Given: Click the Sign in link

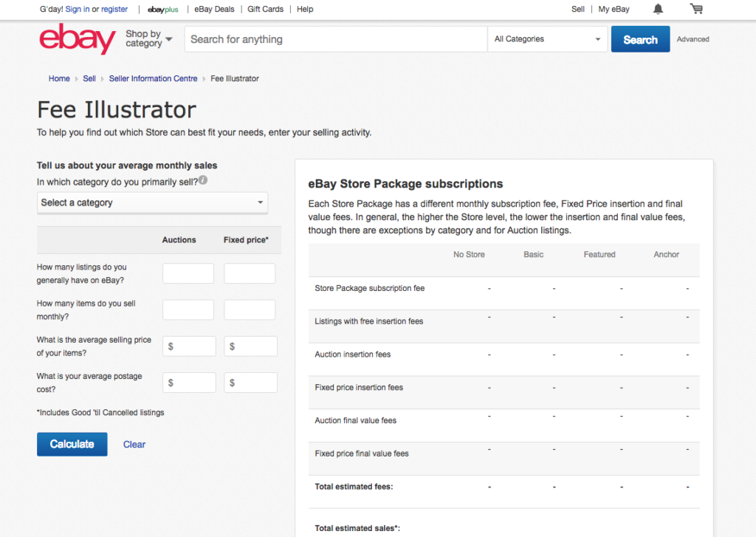Looking at the screenshot, I should 77,9.
